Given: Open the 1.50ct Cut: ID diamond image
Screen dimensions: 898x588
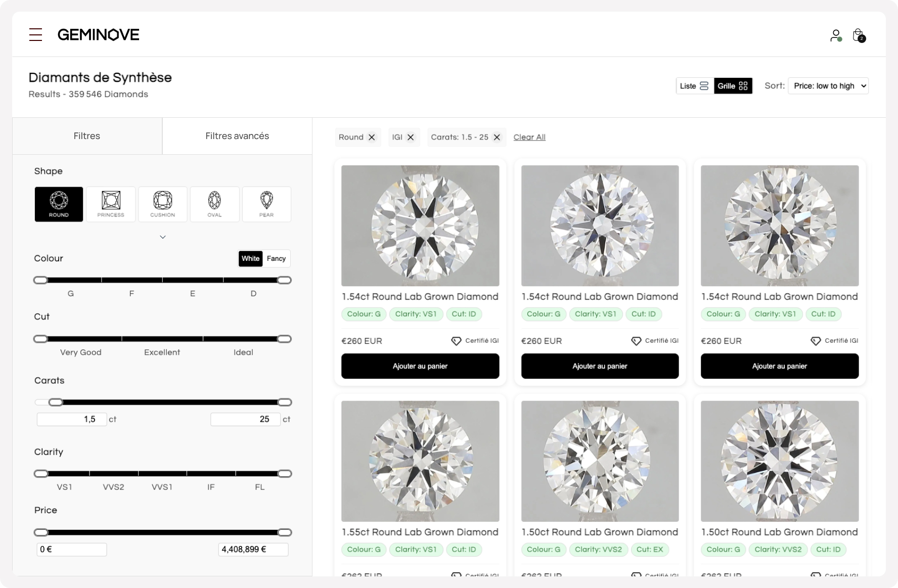Looking at the screenshot, I should (x=780, y=461).
